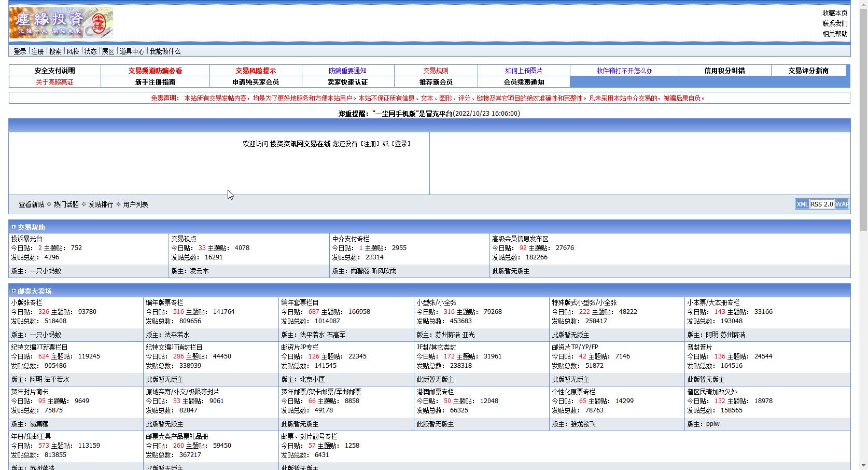The image size is (868, 470).
Task: Collapse the 交易帮助 section
Action: pyautogui.click(x=14, y=227)
